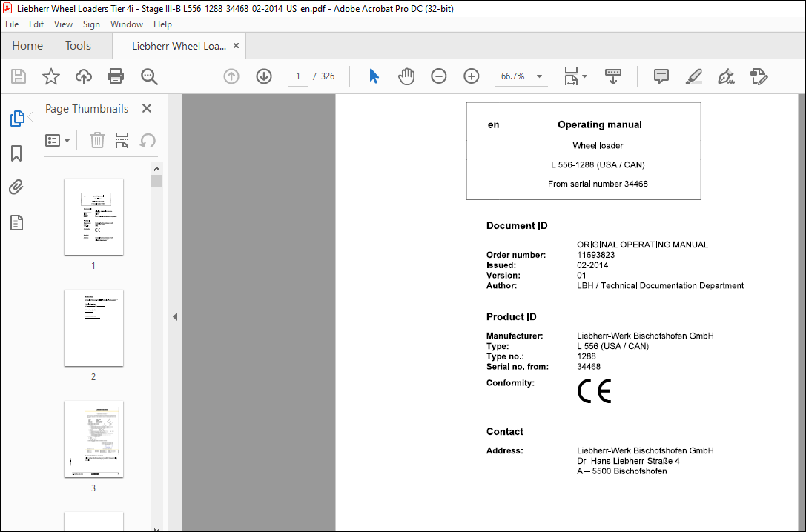Click Dr. Hans Liebherr-Straße 4 text
The width and height of the screenshot is (806, 532).
point(628,461)
